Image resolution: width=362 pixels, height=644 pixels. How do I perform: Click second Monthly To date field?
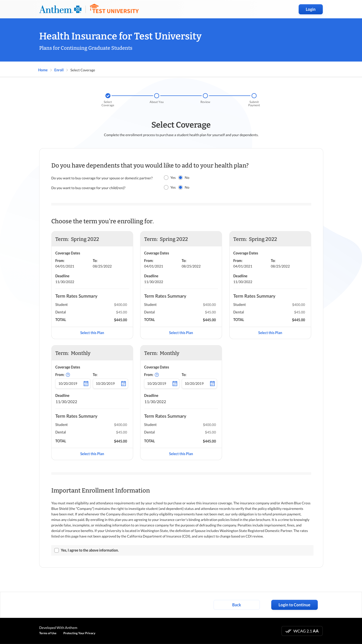click(x=199, y=384)
